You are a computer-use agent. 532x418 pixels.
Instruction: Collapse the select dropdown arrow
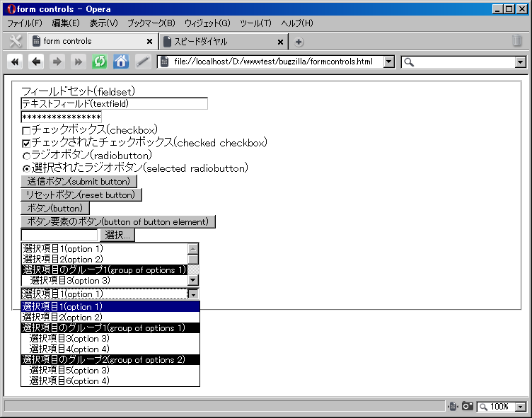[193, 294]
